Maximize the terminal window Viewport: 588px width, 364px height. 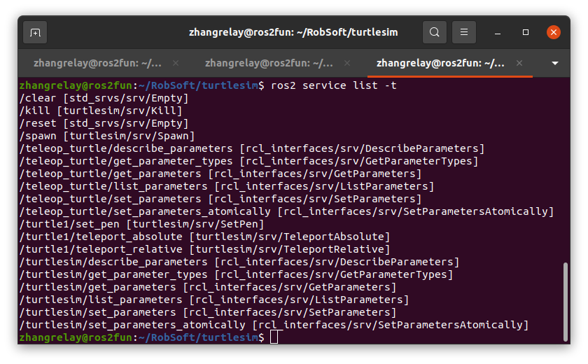click(x=526, y=32)
